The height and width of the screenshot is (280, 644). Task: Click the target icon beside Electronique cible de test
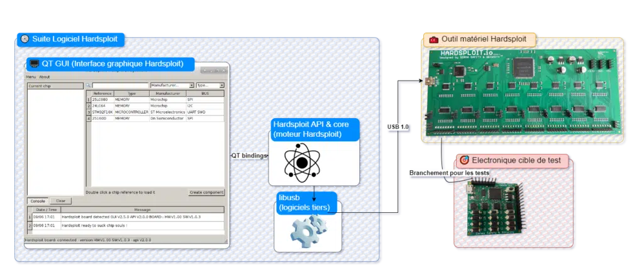[464, 160]
